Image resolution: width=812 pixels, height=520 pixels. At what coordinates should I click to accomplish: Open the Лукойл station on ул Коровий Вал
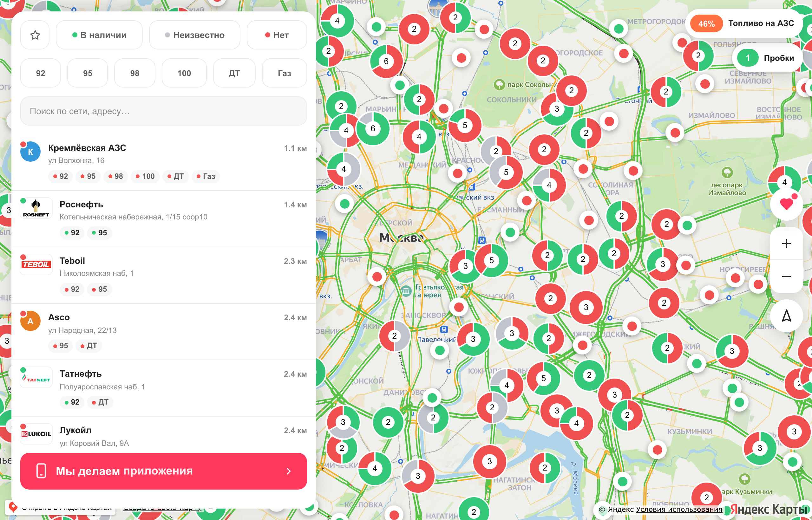[x=163, y=435]
